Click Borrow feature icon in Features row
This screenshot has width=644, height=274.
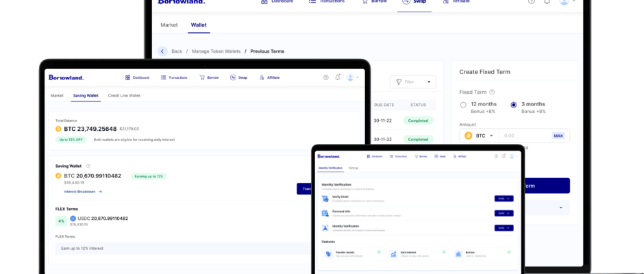(458, 254)
